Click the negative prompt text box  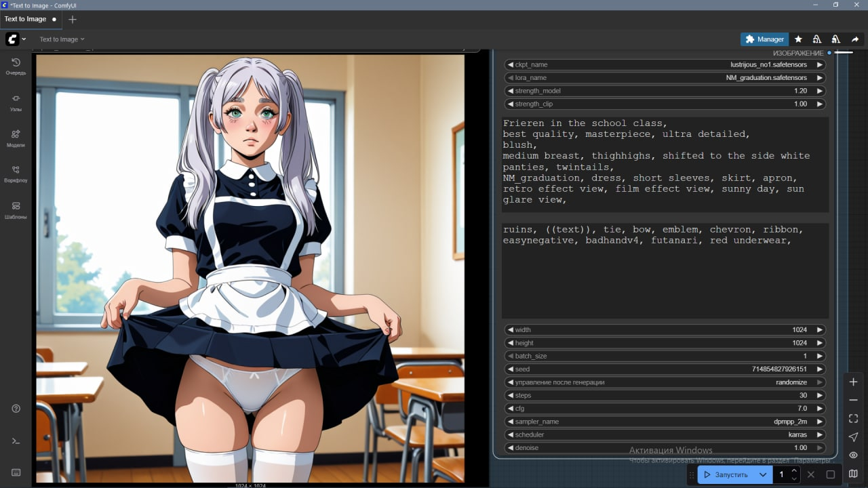point(665,270)
